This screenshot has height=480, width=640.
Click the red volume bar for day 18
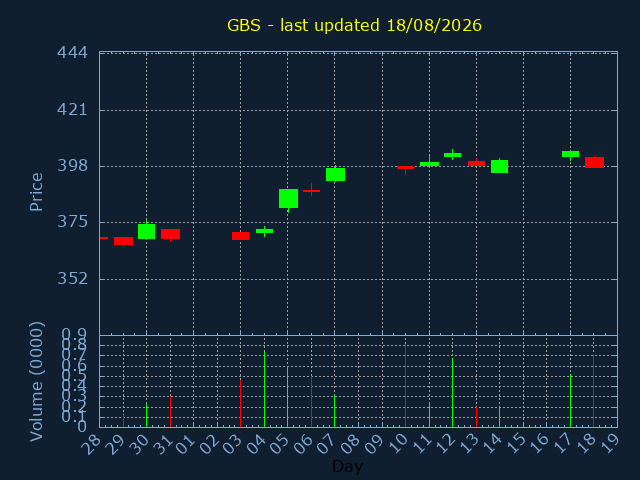593,391
